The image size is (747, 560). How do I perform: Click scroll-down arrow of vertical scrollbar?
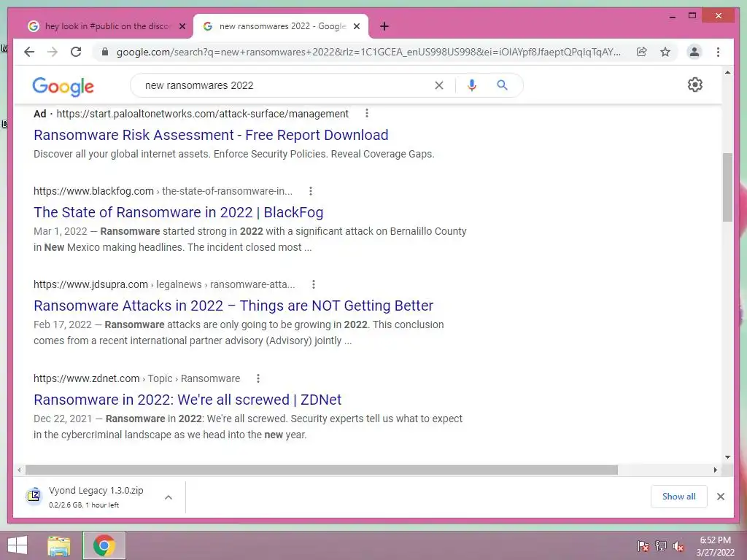click(x=727, y=457)
